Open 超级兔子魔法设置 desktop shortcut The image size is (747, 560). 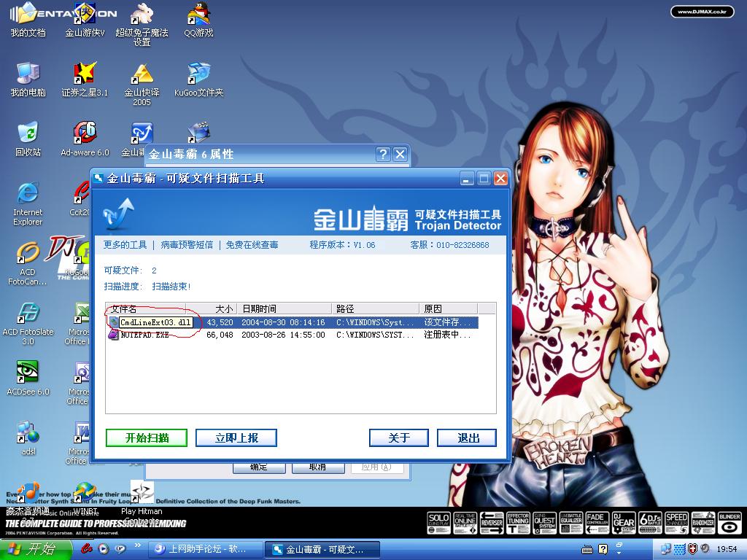tap(142, 25)
